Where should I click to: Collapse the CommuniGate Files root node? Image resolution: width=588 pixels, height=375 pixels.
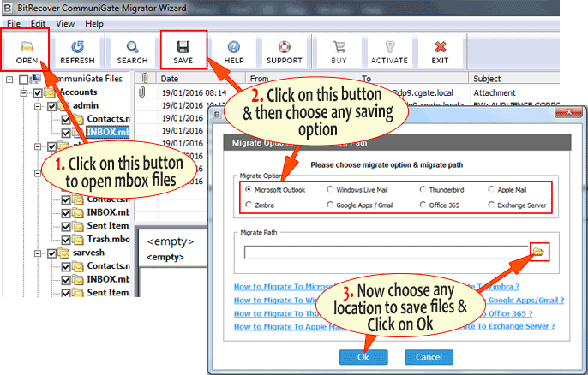(x=9, y=80)
